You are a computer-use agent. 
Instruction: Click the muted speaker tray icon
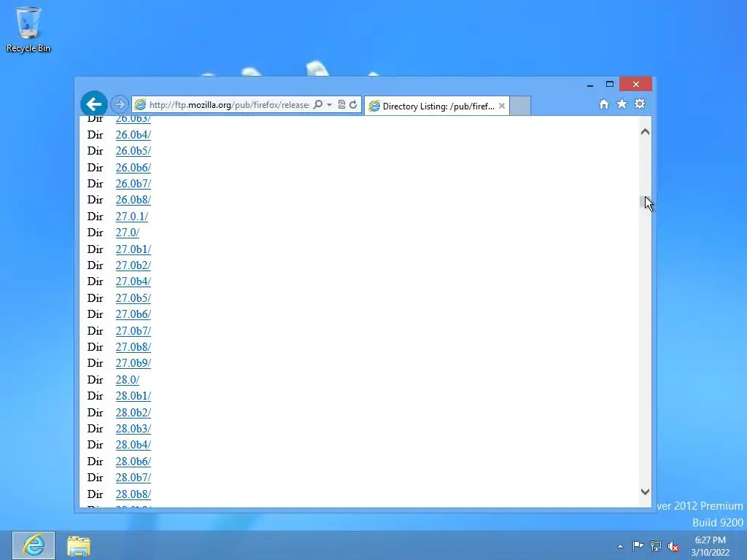[x=673, y=546]
